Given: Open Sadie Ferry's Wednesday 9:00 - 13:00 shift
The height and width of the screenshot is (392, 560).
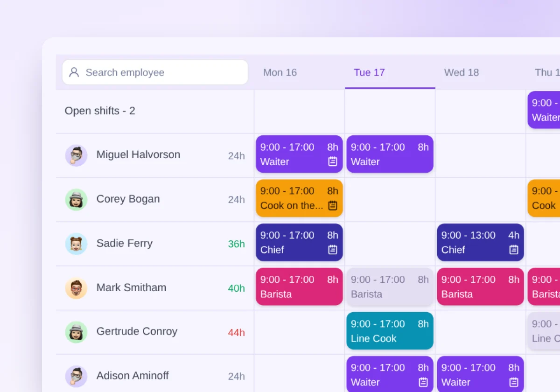Looking at the screenshot, I should click(480, 242).
